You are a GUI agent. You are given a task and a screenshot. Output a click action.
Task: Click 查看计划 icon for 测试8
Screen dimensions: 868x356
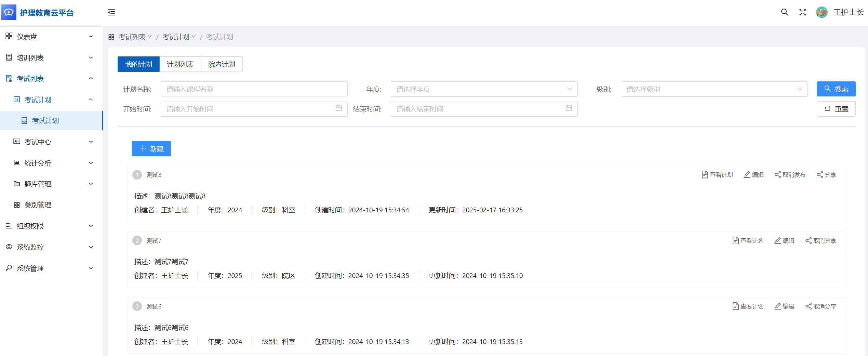coord(705,175)
